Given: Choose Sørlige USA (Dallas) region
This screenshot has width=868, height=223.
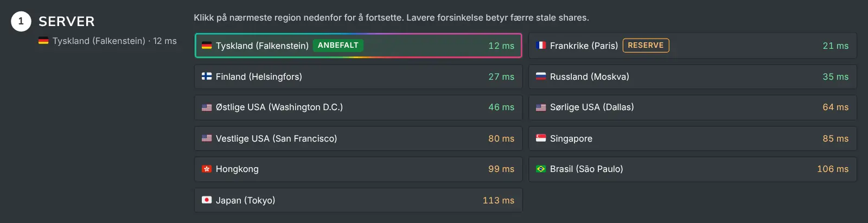Looking at the screenshot, I should click(693, 107).
